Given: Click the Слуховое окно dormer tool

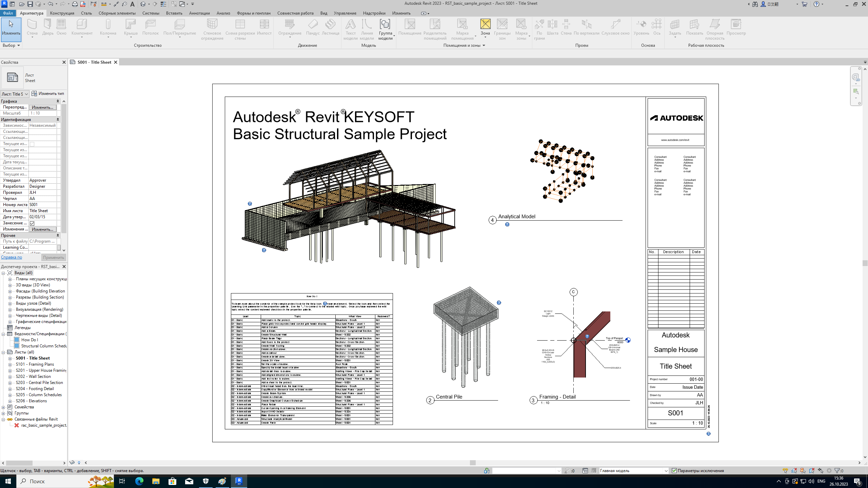Looking at the screenshot, I should click(x=615, y=27).
